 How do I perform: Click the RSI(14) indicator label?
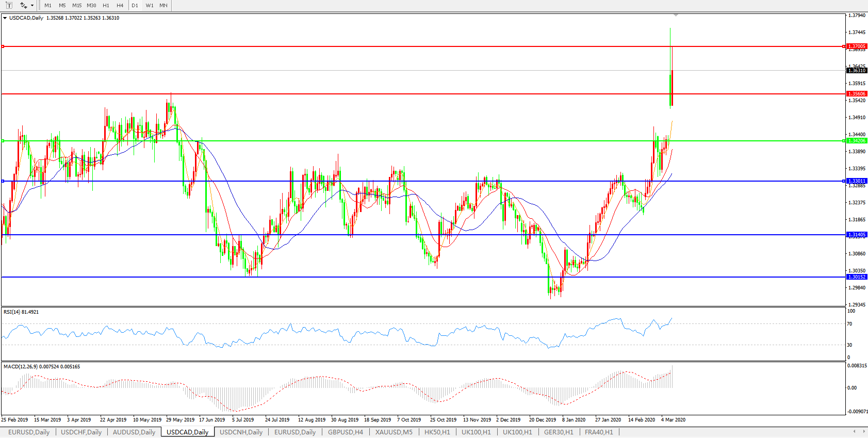(x=21, y=312)
